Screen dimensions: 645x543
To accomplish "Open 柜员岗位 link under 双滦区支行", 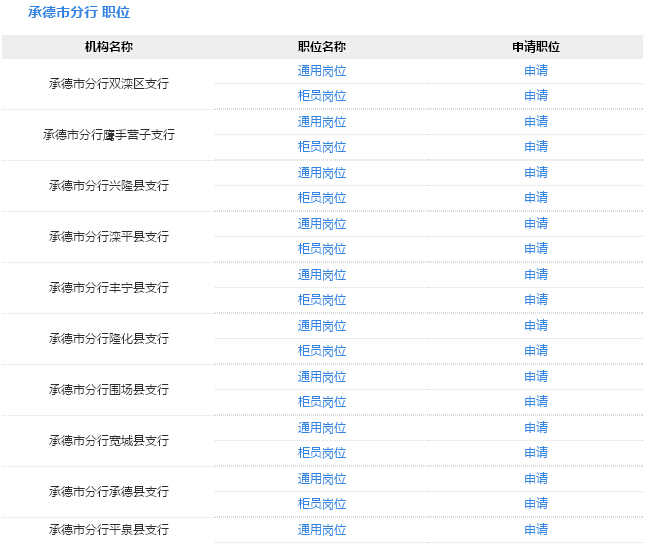I will pyautogui.click(x=322, y=96).
